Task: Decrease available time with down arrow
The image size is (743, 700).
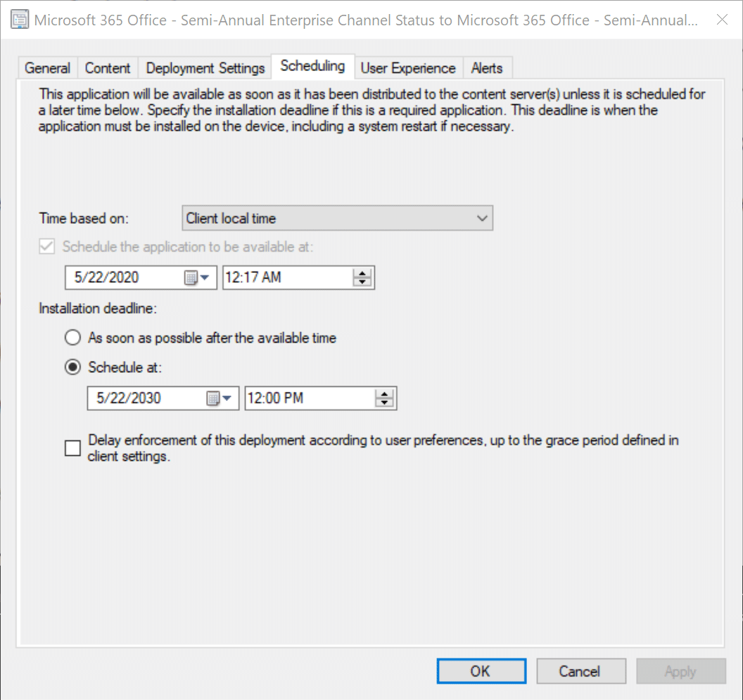Action: point(362,282)
